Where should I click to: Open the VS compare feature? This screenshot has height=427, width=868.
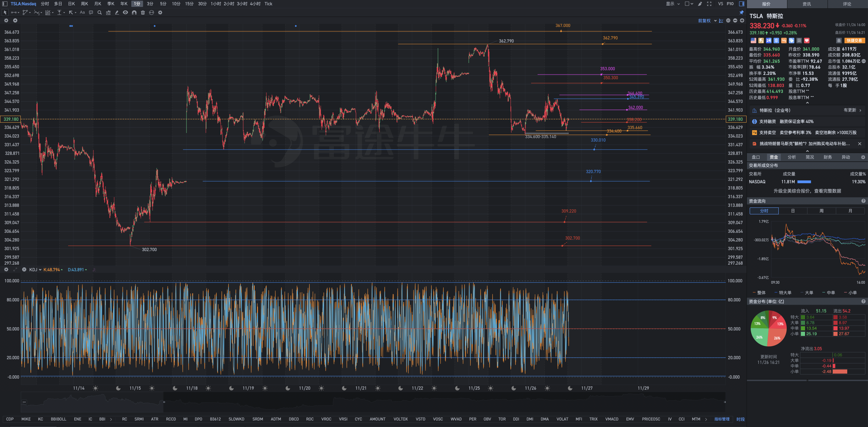pos(720,4)
